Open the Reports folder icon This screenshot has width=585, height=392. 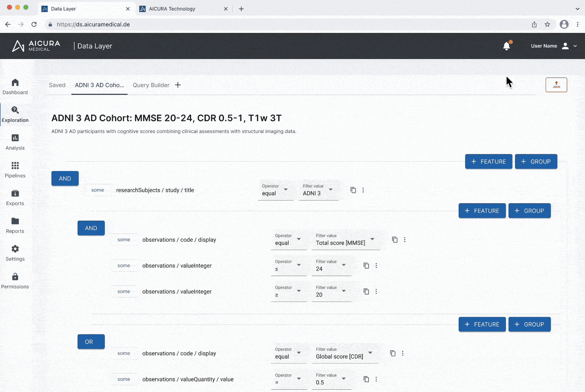[15, 221]
